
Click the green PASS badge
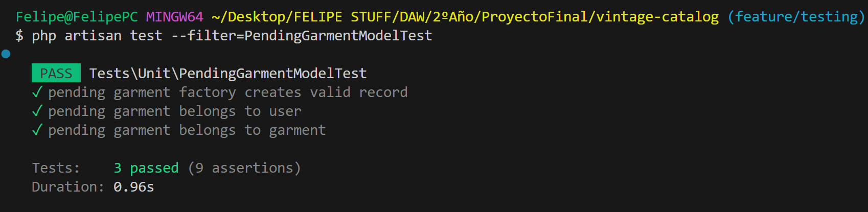point(56,73)
